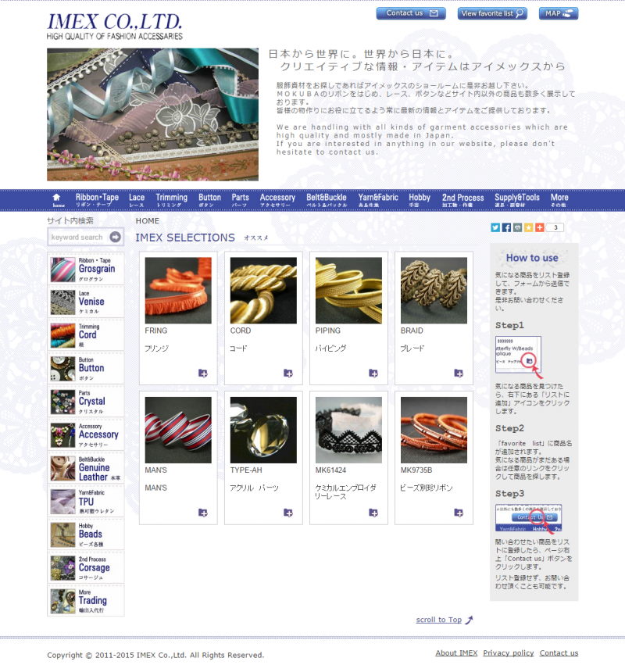View the MK9735B ribbon thumbnail
The image size is (625, 672).
pos(434,430)
